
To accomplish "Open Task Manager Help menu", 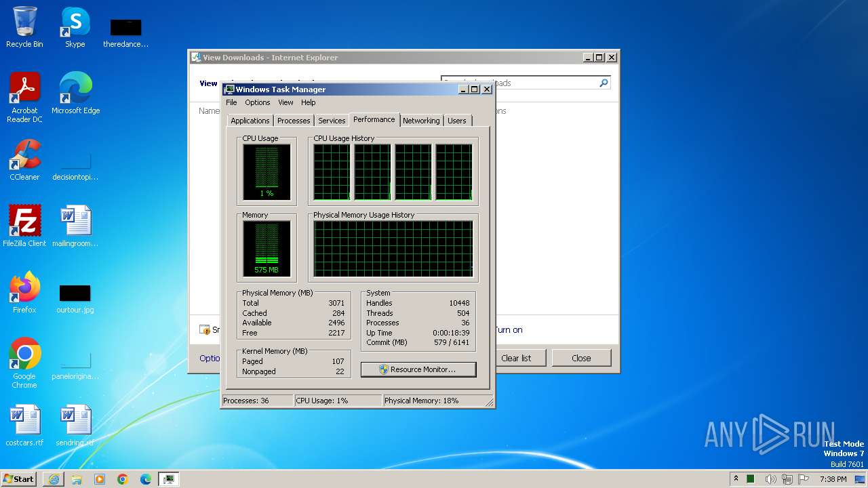I will pyautogui.click(x=309, y=102).
